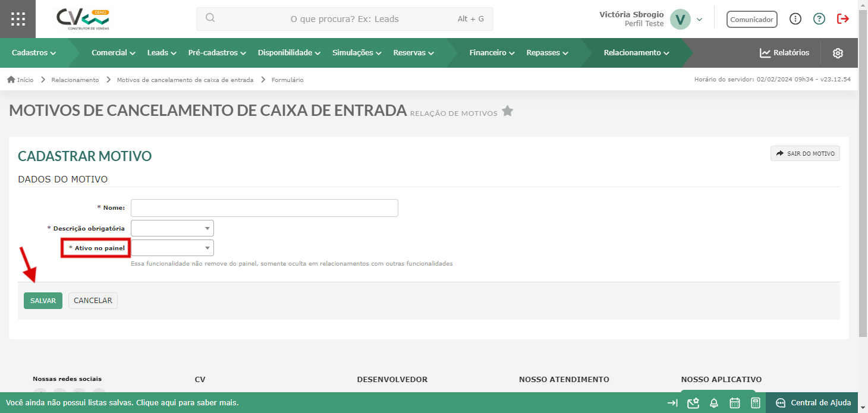Open the Financeiro menu
This screenshot has width=868, height=413.
point(492,53)
